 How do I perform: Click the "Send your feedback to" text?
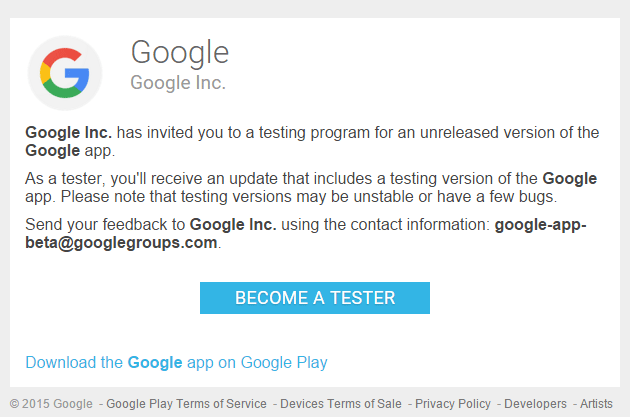point(105,224)
